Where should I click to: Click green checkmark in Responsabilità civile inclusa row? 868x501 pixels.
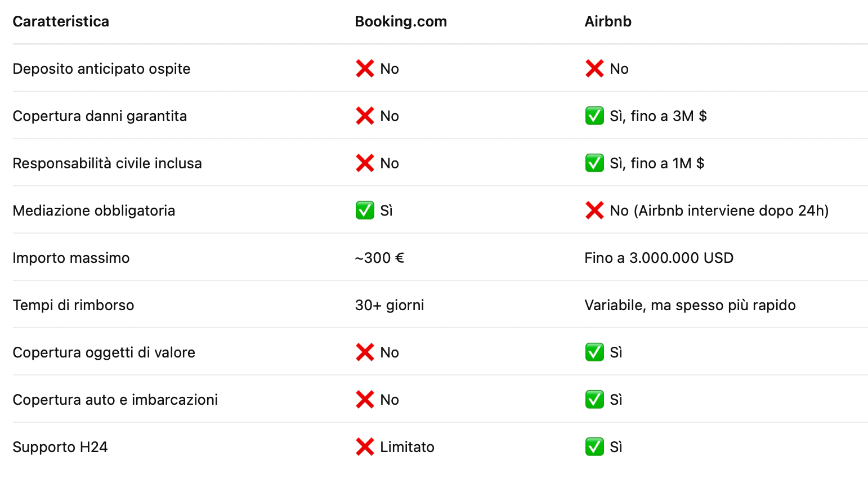594,163
